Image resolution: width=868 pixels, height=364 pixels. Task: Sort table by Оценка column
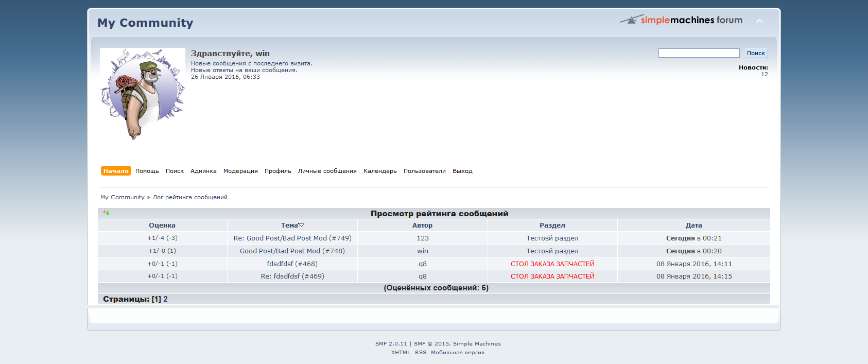(x=162, y=225)
